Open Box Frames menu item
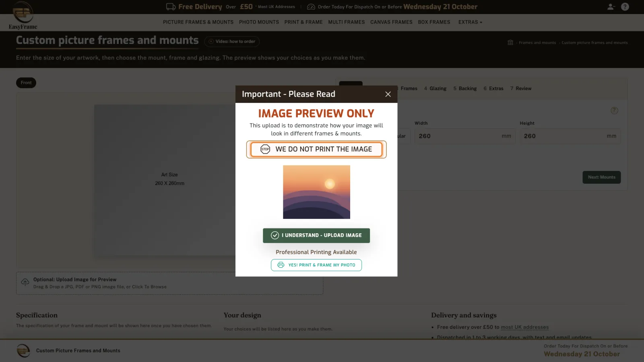 434,22
